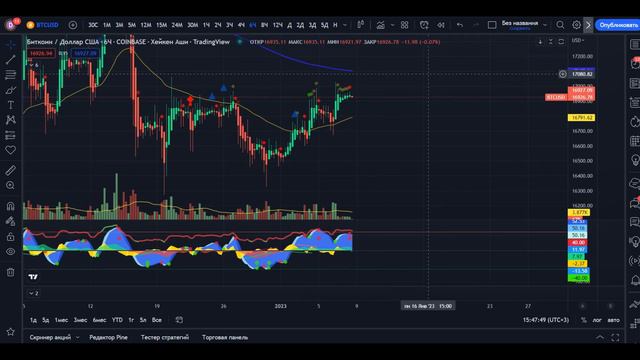This screenshot has height=360, width=640.
Task: Show all data with Все range
Action: (x=157, y=320)
